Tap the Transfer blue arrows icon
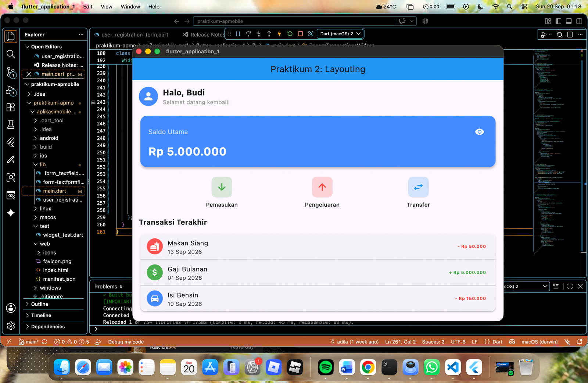 pos(418,187)
